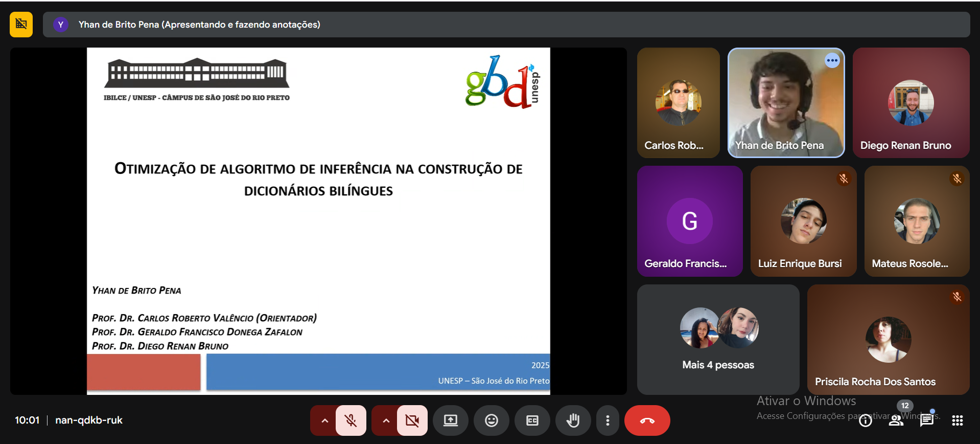The width and height of the screenshot is (980, 444).
Task: Open more options three-dot menu
Action: [608, 420]
